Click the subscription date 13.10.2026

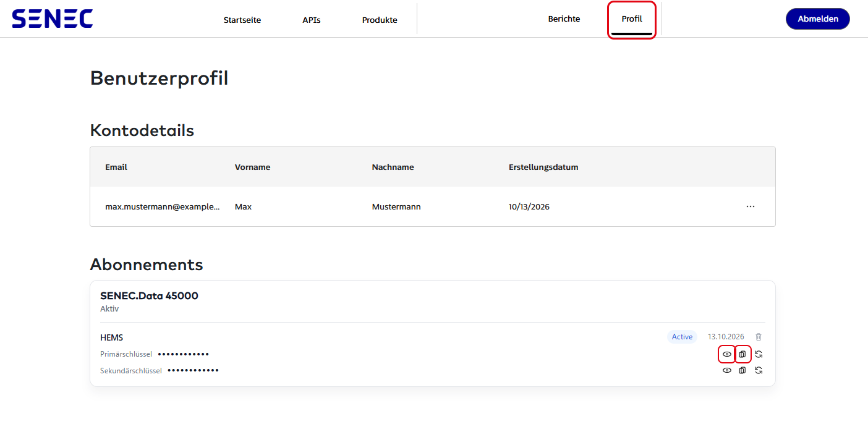tap(726, 337)
